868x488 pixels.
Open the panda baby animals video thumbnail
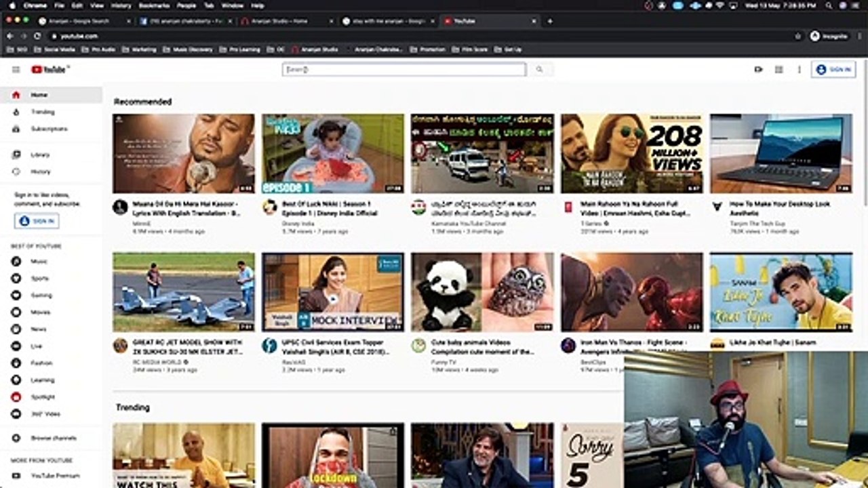click(x=482, y=292)
